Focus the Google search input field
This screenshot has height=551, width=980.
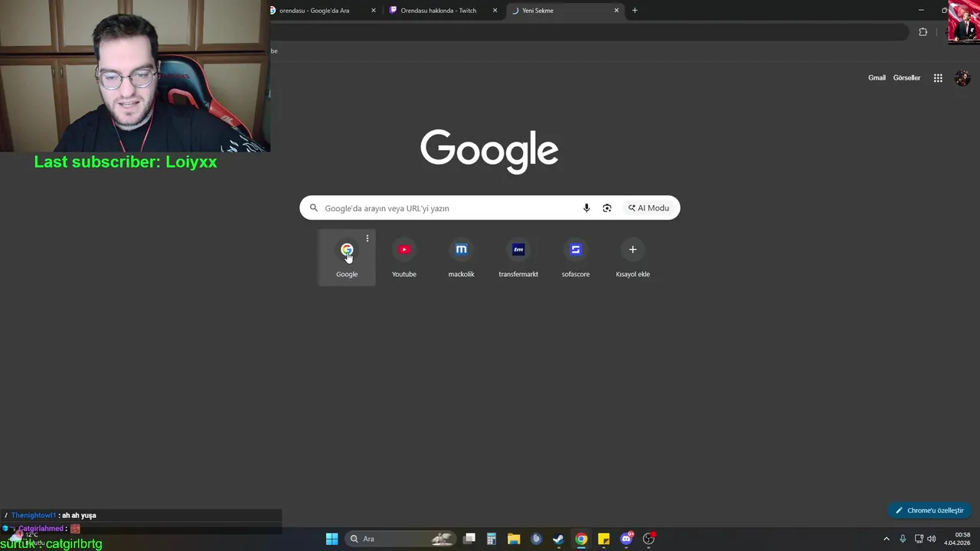489,208
